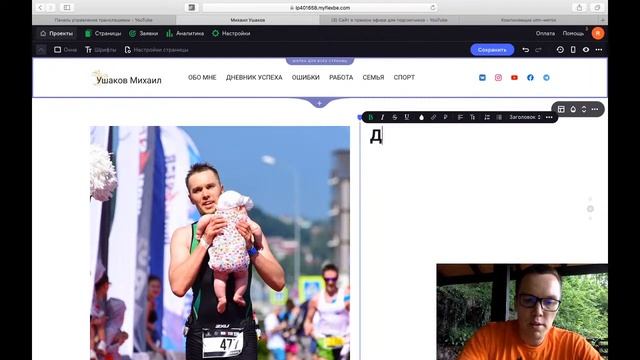Open more options in text toolbar

click(x=549, y=117)
